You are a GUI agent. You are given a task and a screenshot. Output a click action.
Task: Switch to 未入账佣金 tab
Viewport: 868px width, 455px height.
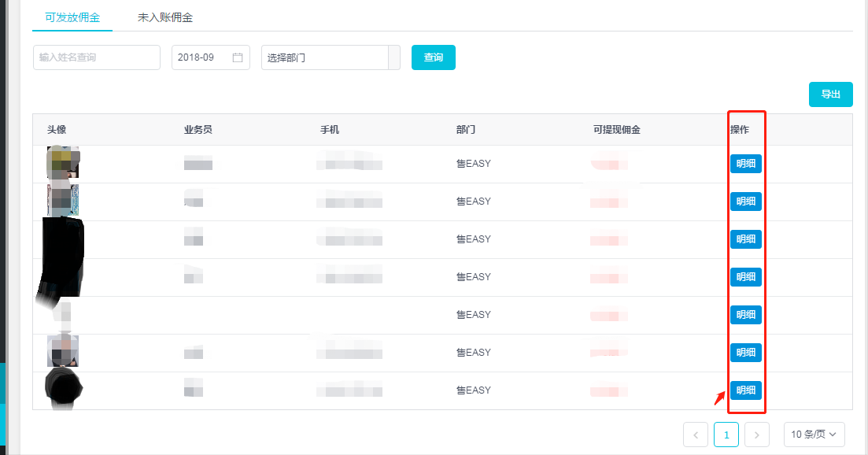[x=165, y=17]
